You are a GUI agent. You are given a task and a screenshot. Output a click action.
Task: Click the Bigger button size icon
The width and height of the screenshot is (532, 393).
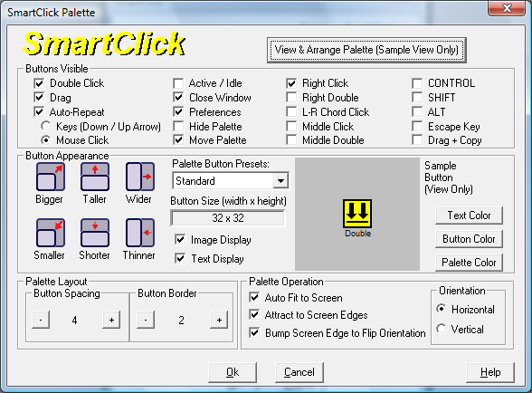point(51,177)
